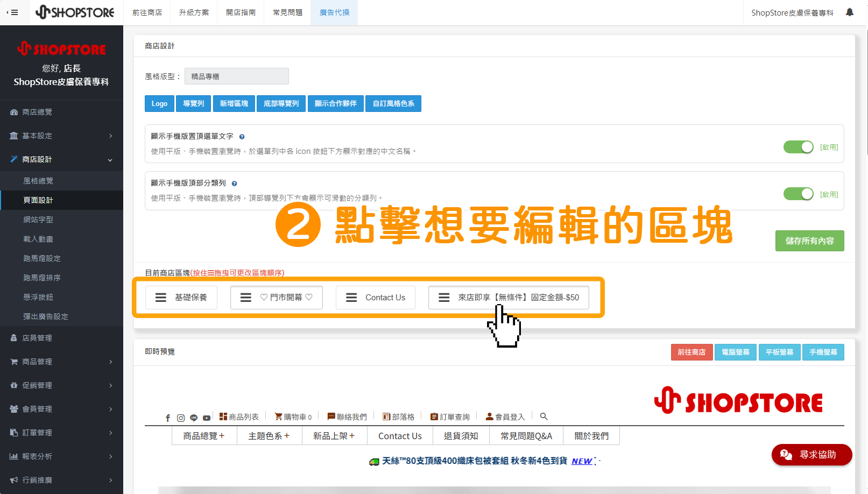Click the Logo button
Viewport: 868px width, 494px height.
[x=159, y=103]
